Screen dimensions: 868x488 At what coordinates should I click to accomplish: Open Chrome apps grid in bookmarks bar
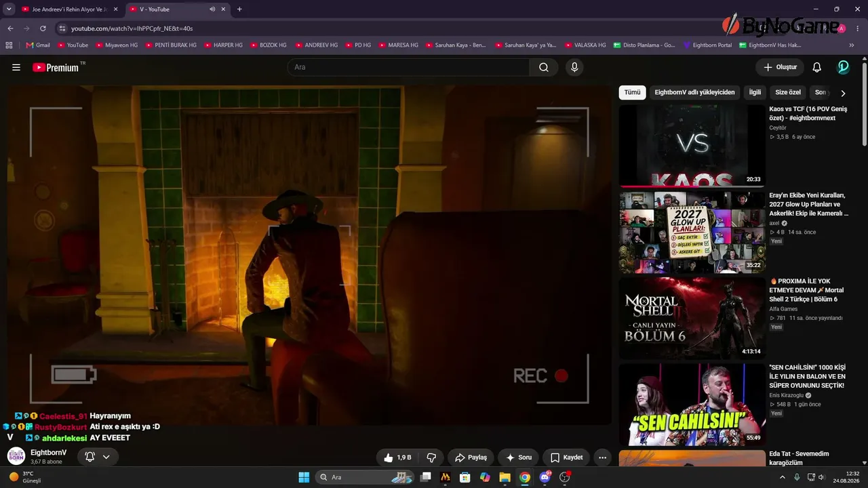[9, 45]
